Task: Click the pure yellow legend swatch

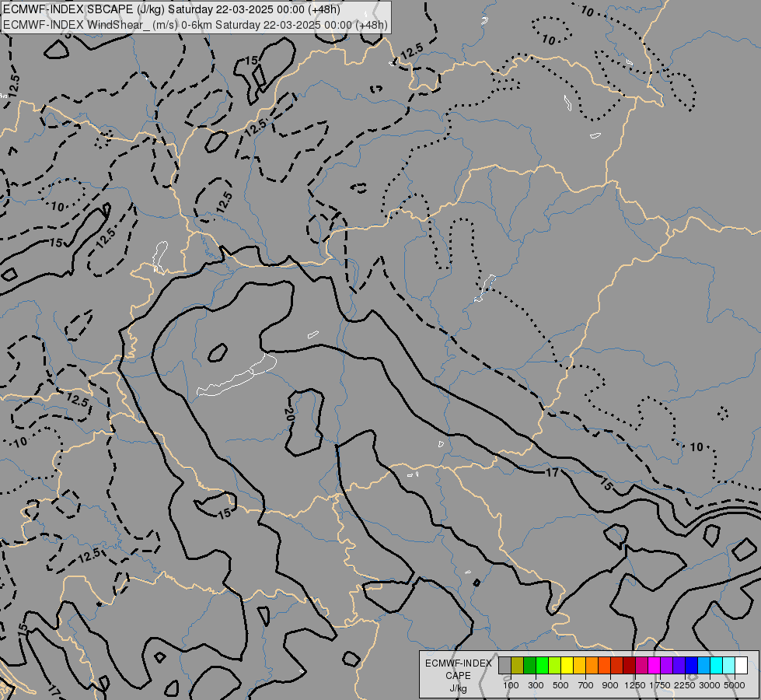Action: click(567, 665)
